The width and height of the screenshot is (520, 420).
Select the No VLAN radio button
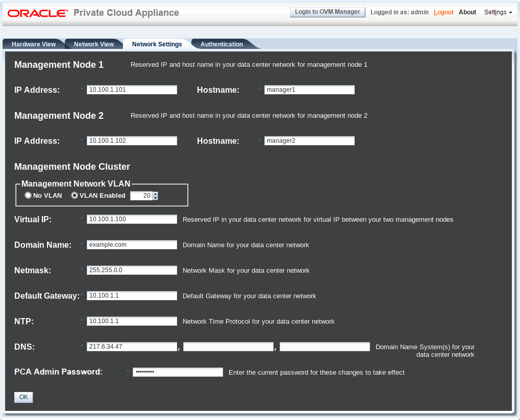[28, 195]
